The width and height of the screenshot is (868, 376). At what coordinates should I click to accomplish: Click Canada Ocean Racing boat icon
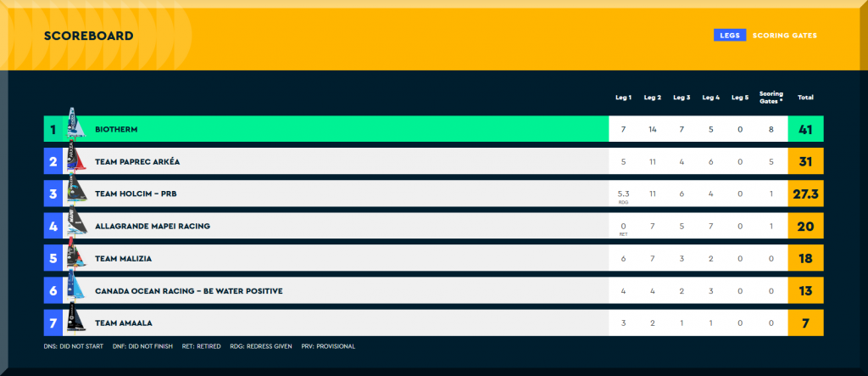(x=76, y=288)
